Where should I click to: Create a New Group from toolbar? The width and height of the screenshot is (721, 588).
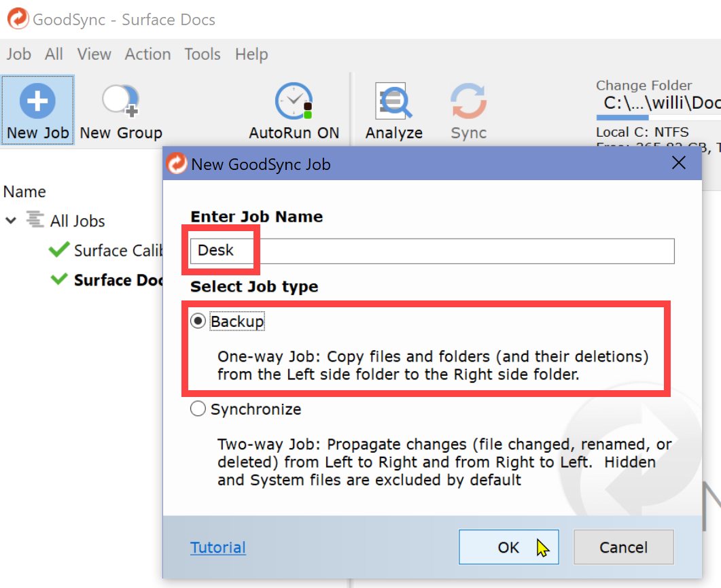click(121, 110)
